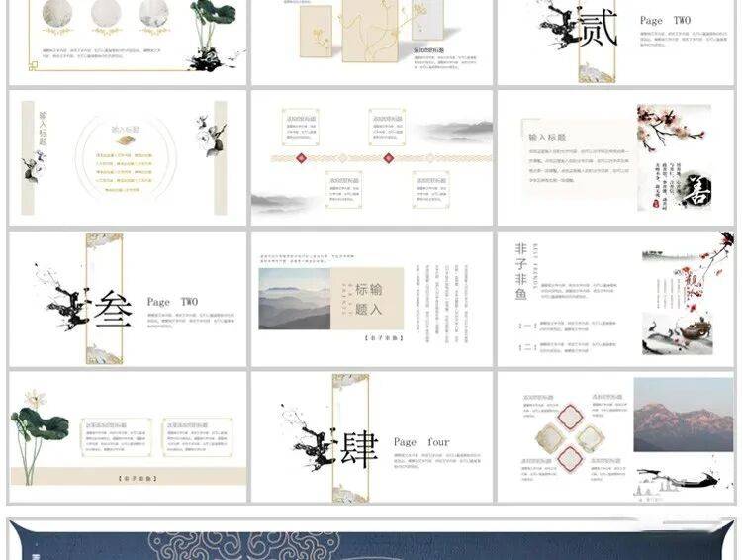This screenshot has width=742, height=560.
Task: Open the slide with beige botanical cards
Action: (372, 43)
